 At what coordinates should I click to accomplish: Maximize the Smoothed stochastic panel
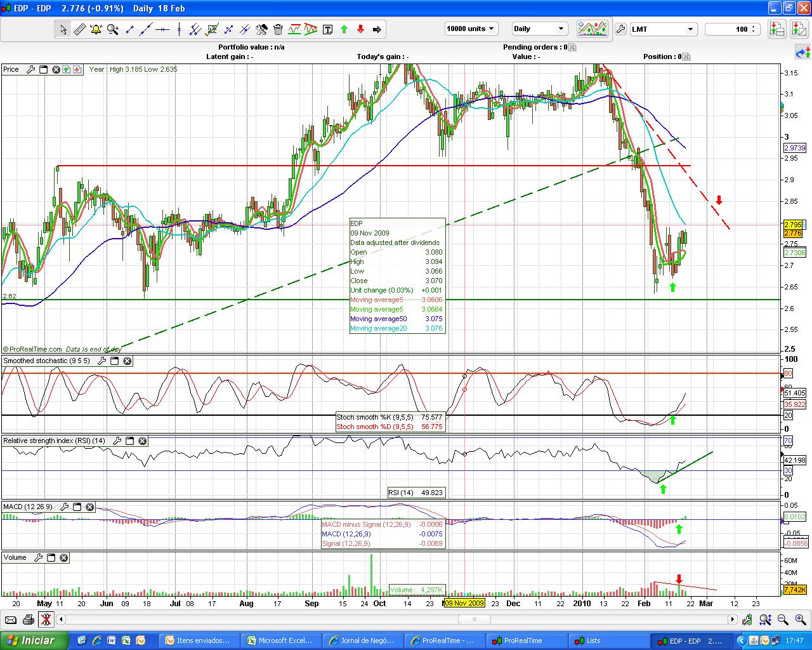[115, 361]
